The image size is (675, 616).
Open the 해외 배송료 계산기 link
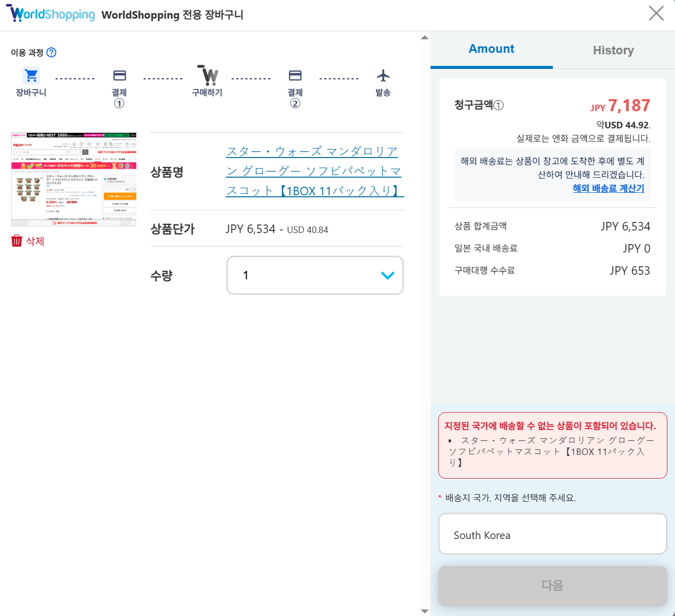point(609,188)
